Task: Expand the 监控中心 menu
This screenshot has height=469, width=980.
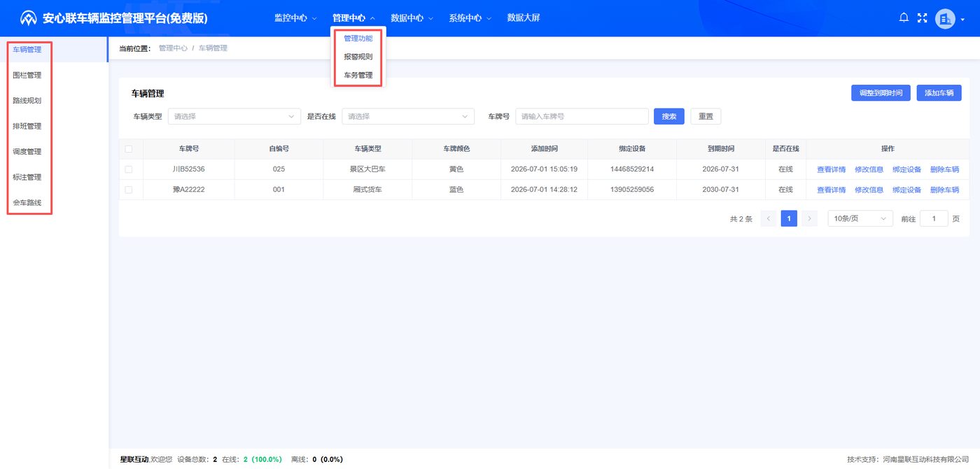Action: coord(295,18)
